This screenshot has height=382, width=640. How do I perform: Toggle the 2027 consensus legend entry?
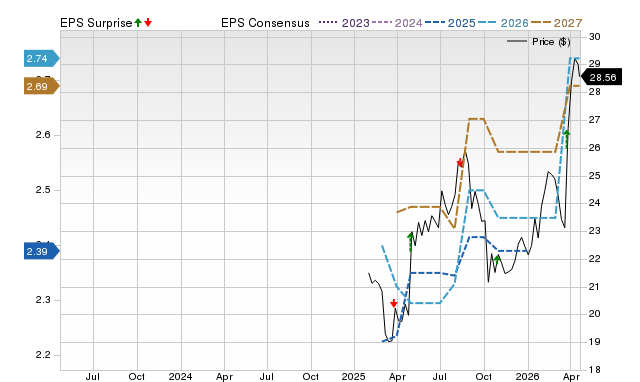tap(556, 23)
